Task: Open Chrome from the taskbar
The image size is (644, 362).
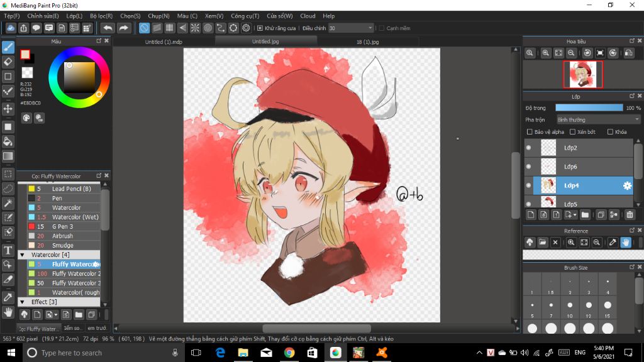Action: (x=289, y=353)
